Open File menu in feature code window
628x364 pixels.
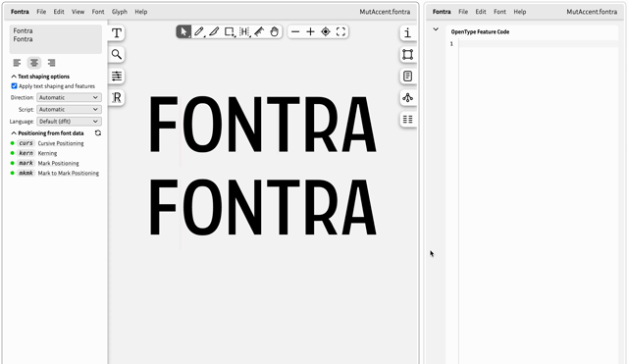(x=463, y=12)
